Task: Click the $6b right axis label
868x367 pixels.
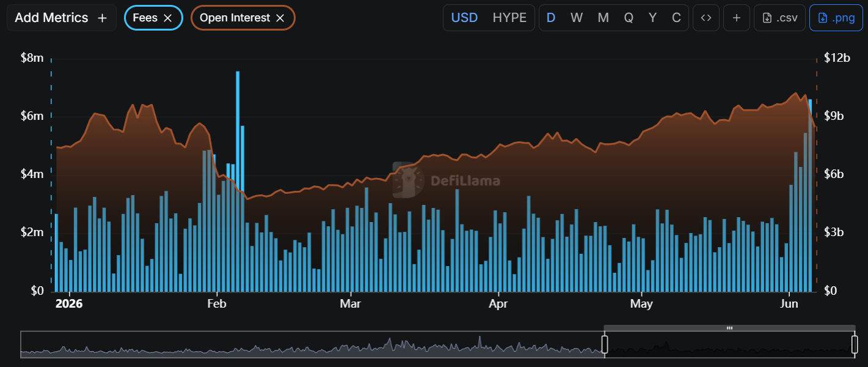Action: [x=834, y=174]
